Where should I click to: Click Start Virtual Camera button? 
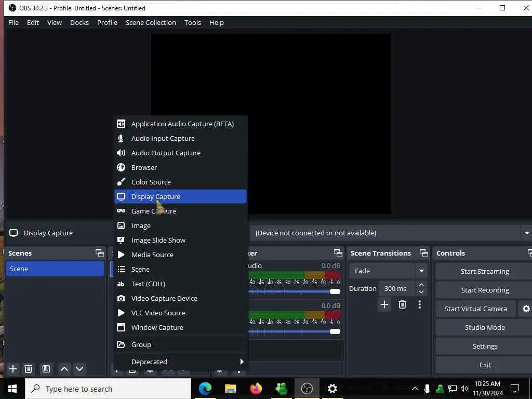476,309
